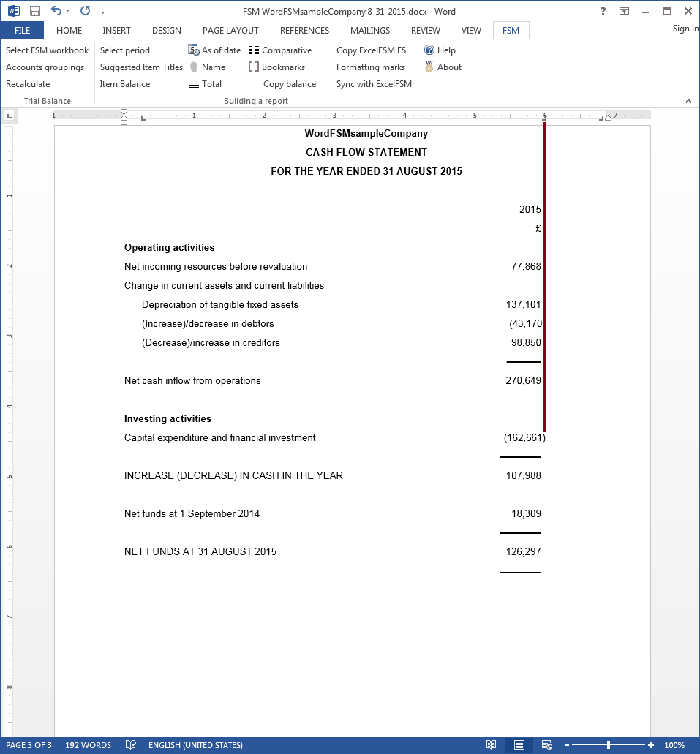The image size is (700, 754).
Task: Switch to Read Mode view
Action: pyautogui.click(x=491, y=745)
